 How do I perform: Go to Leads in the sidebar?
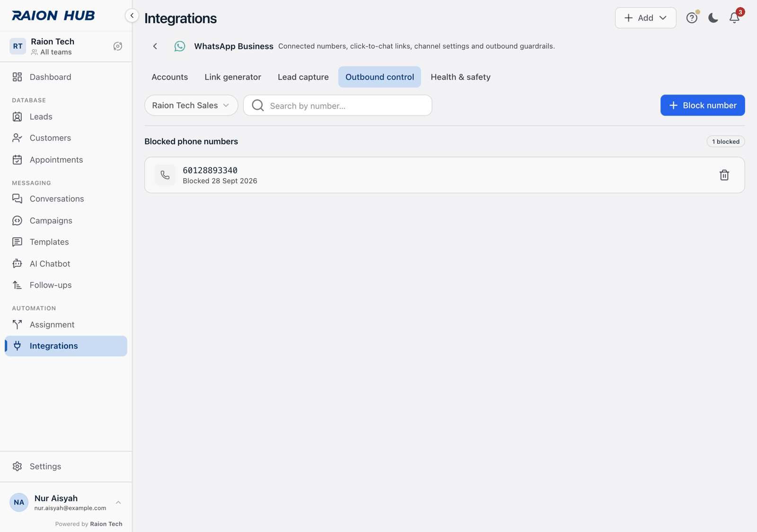click(x=66, y=117)
